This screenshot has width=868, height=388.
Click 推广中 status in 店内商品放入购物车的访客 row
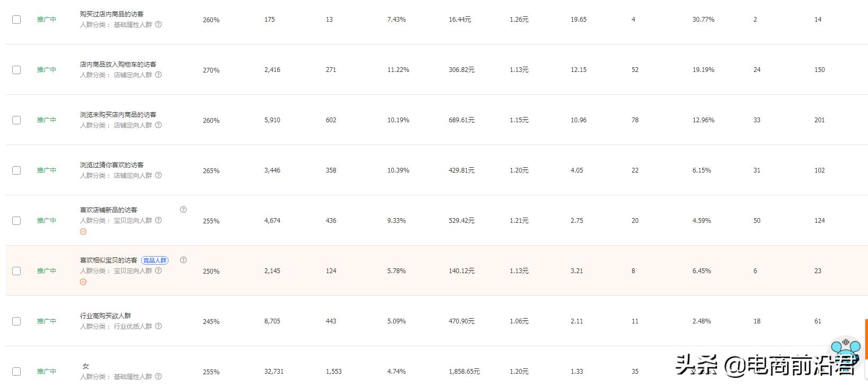(47, 70)
